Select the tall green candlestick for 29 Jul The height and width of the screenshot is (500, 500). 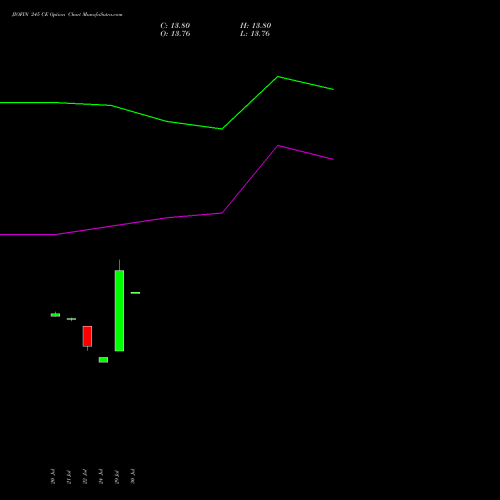click(x=119, y=310)
